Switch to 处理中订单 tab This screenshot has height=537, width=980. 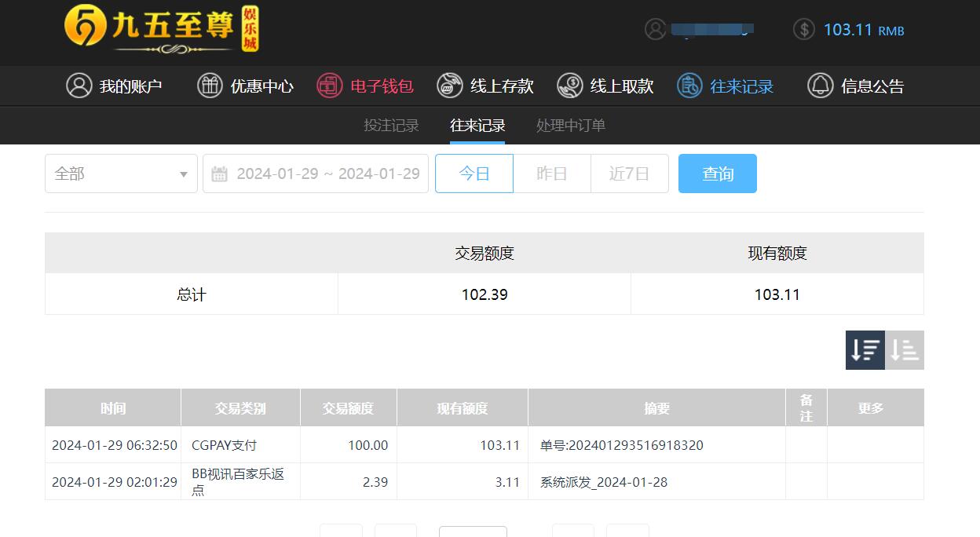(x=571, y=126)
